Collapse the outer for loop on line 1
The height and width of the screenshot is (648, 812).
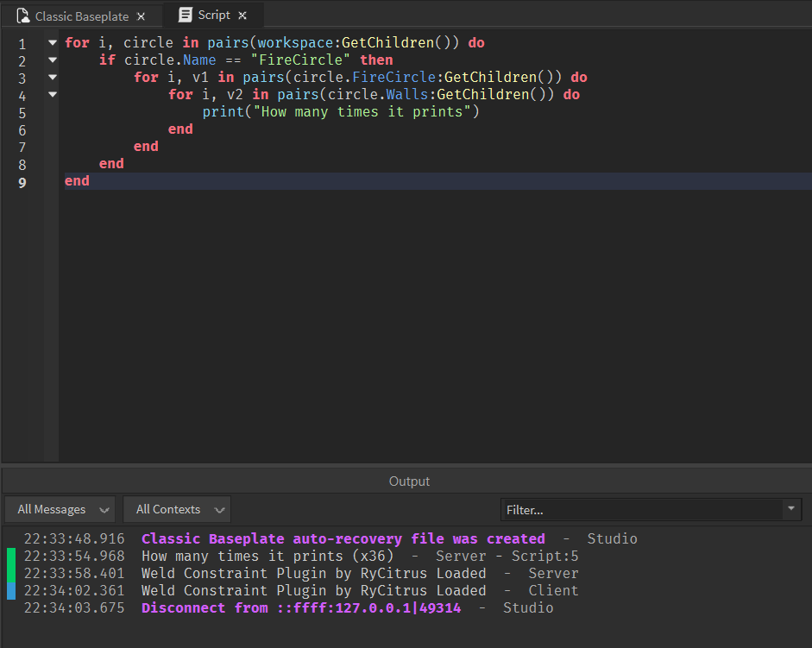pyautogui.click(x=52, y=41)
